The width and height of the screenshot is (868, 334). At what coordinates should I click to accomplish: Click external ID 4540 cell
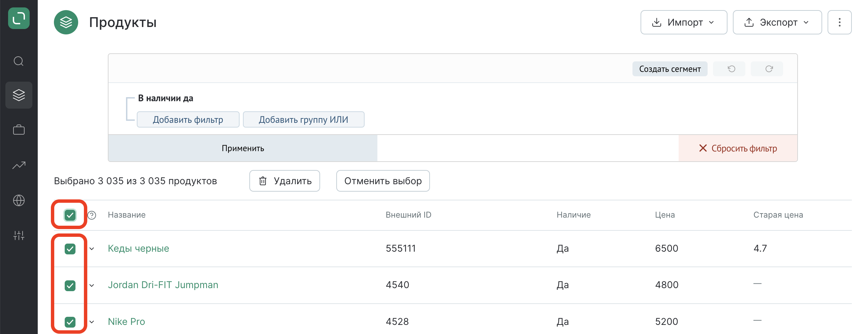(397, 285)
